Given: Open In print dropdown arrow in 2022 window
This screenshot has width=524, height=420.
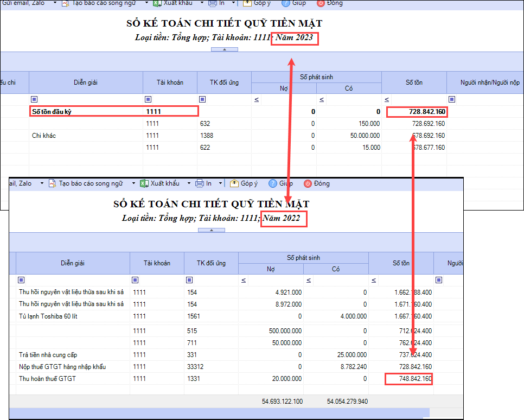Looking at the screenshot, I should tap(221, 183).
